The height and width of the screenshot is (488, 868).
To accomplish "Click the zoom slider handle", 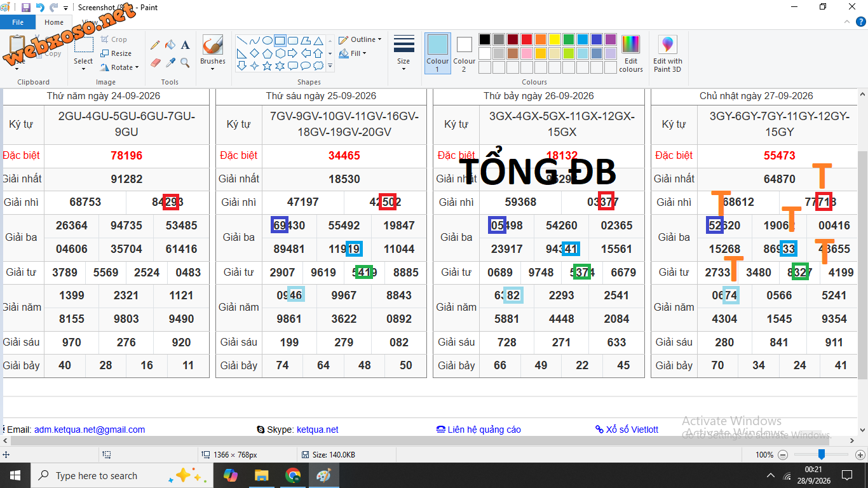I will click(822, 454).
